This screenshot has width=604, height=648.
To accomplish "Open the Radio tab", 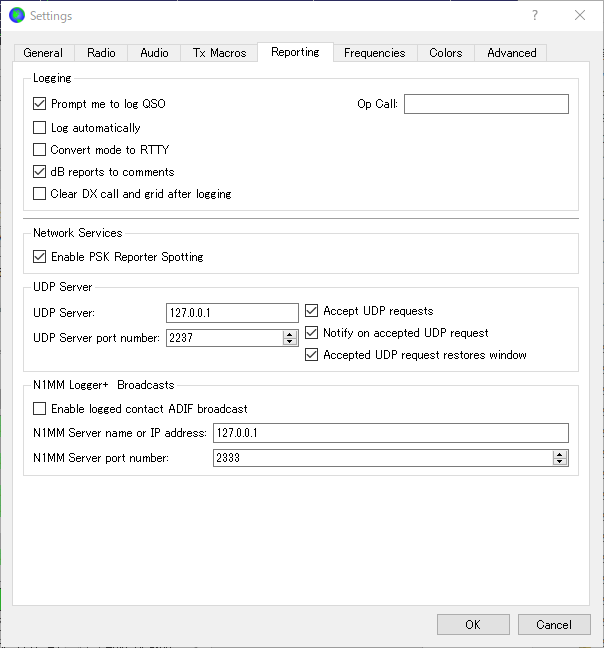I will pos(101,53).
